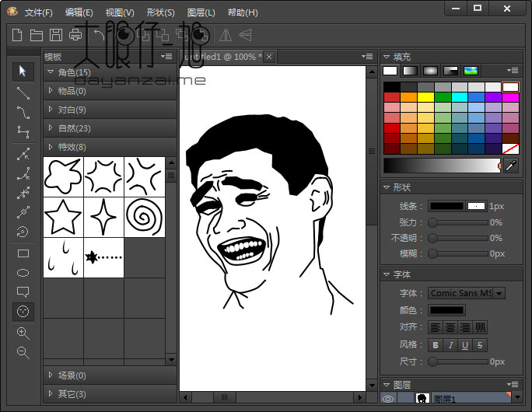
Task: Set text alignment to center
Action: pyautogui.click(x=450, y=327)
